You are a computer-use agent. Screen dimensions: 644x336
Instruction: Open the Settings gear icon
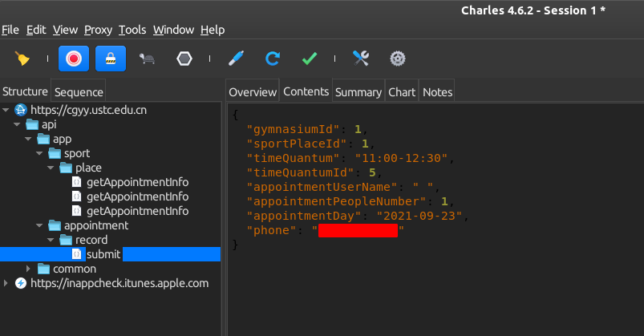(x=397, y=59)
